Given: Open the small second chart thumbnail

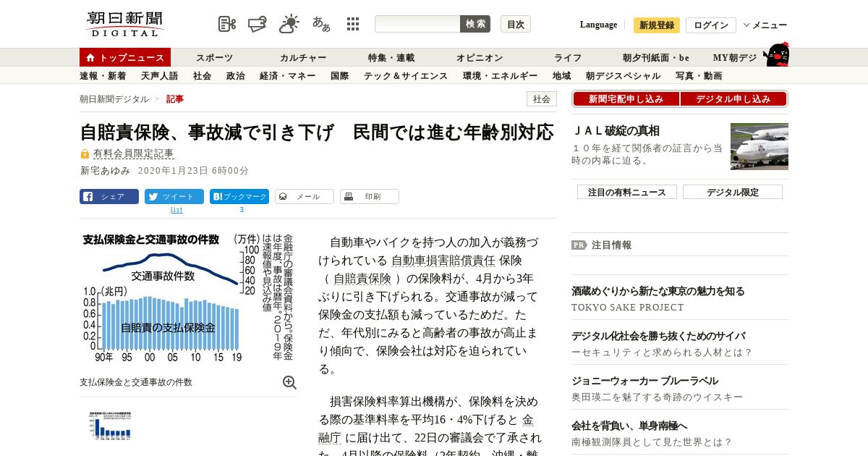Looking at the screenshot, I should coord(111,426).
